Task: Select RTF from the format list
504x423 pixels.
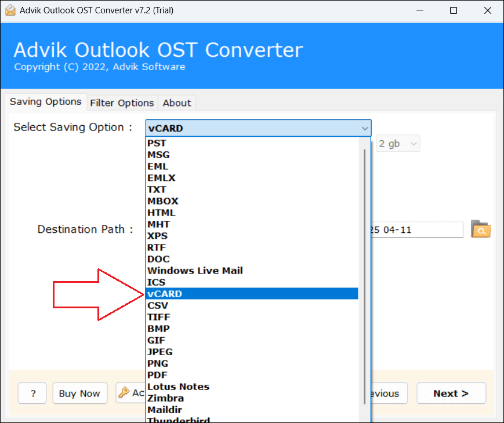Action: tap(252, 247)
